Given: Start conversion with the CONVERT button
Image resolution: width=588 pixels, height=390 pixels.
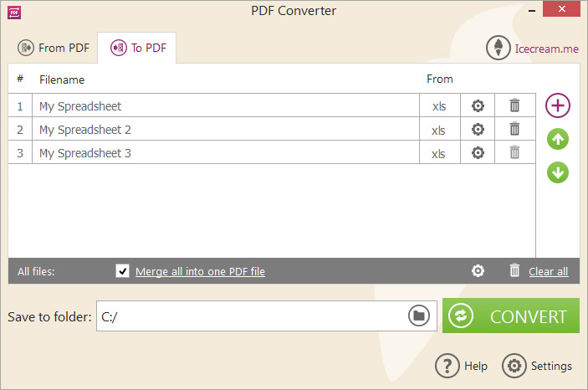Looking at the screenshot, I should coord(511,316).
